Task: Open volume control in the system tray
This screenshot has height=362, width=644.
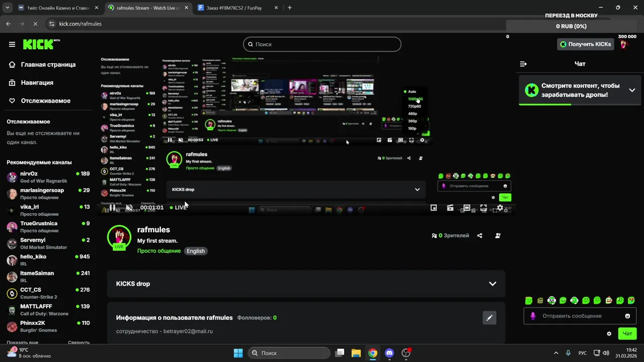Action: coord(606,353)
